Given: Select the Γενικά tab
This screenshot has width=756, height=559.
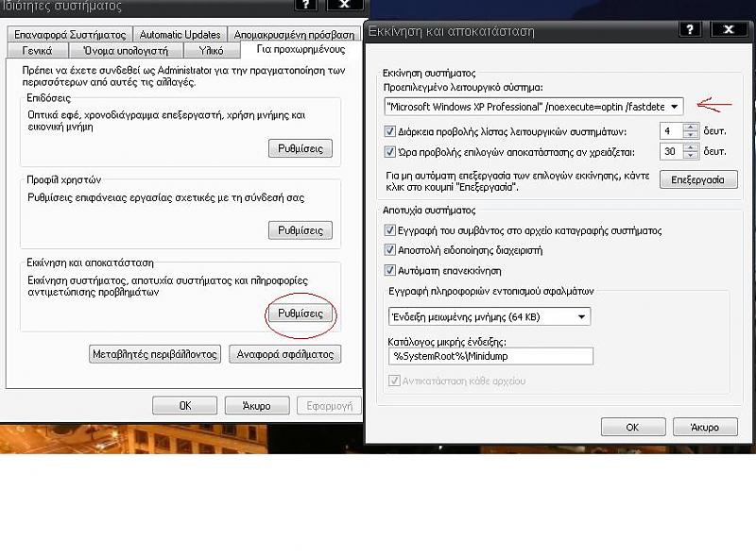Looking at the screenshot, I should coord(38,51).
